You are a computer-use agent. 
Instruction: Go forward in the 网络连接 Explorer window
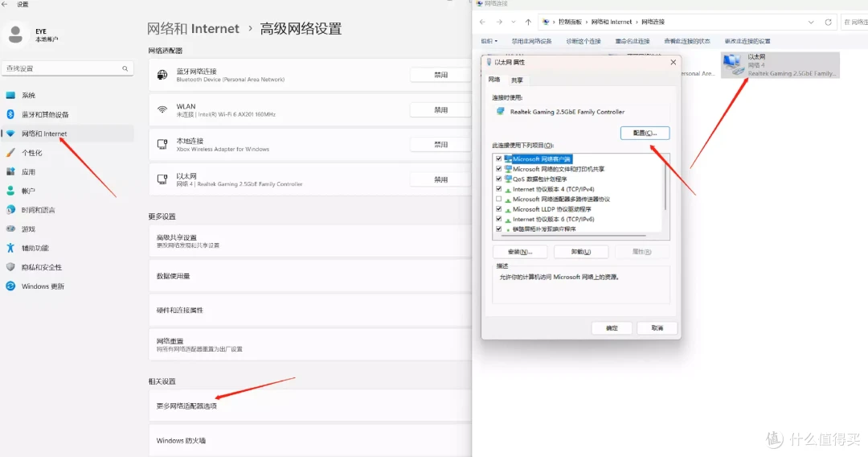499,23
